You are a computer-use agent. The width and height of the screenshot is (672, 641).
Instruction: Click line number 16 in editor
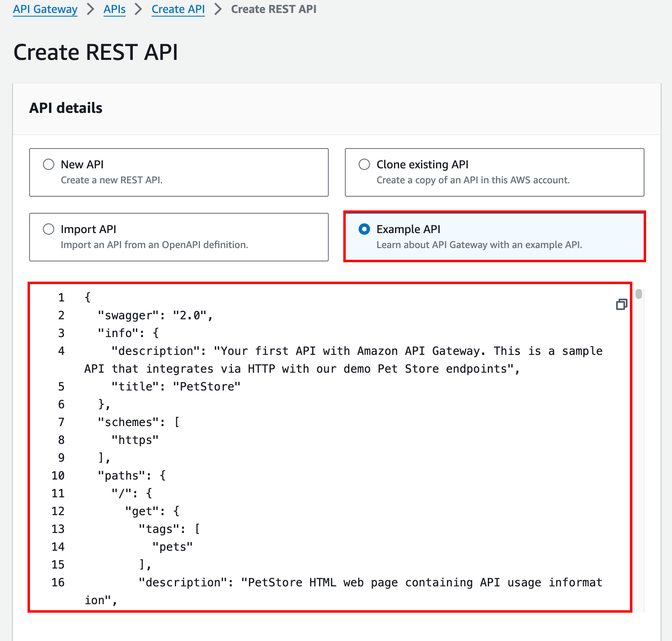[58, 582]
